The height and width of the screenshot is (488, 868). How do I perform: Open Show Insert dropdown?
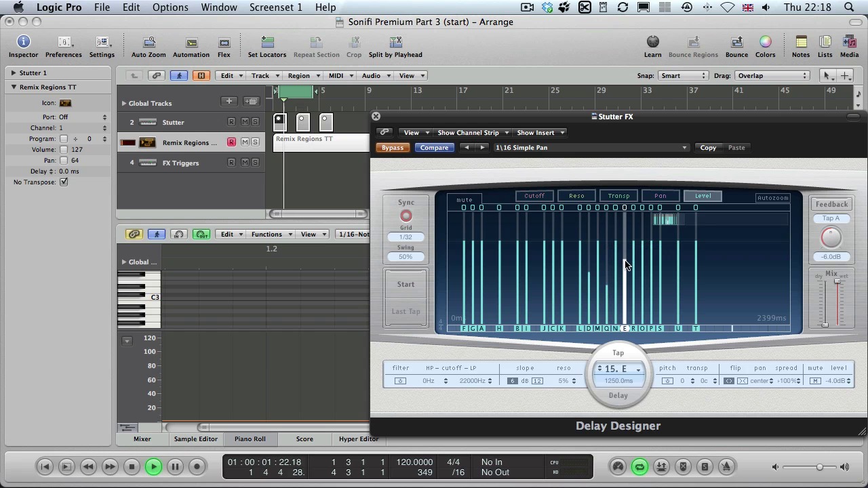(540, 133)
